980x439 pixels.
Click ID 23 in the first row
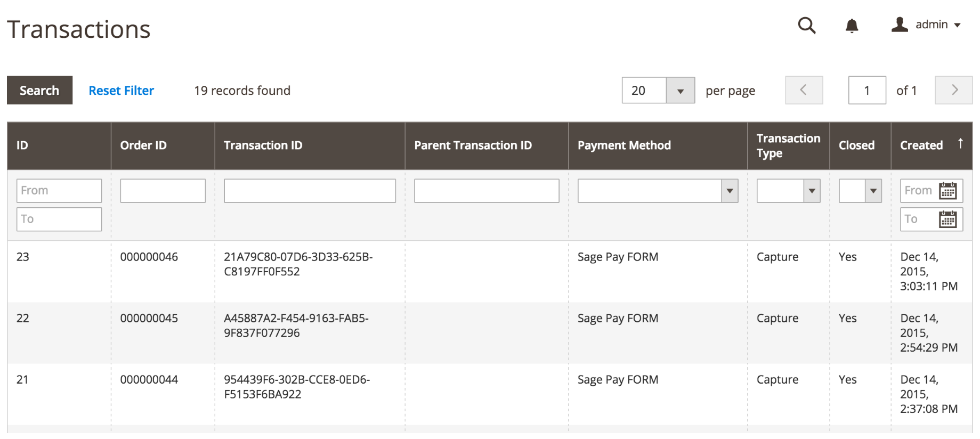click(23, 257)
